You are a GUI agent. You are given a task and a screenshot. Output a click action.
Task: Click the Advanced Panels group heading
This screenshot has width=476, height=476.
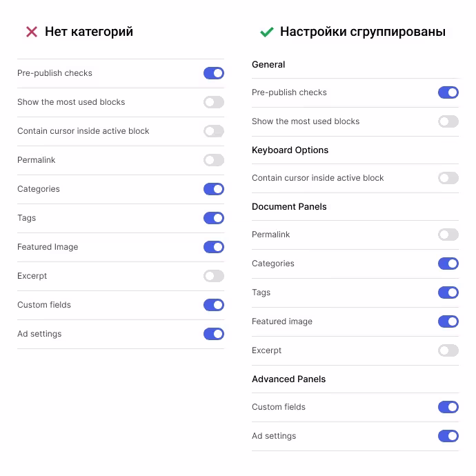click(288, 379)
